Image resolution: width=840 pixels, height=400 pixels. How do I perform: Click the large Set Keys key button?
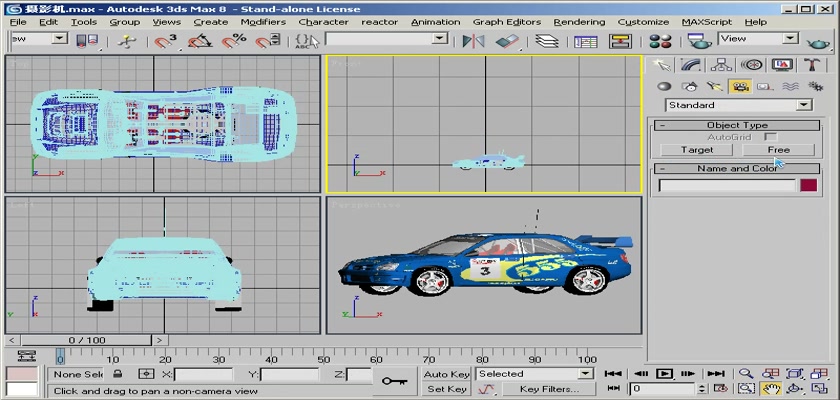[394, 381]
